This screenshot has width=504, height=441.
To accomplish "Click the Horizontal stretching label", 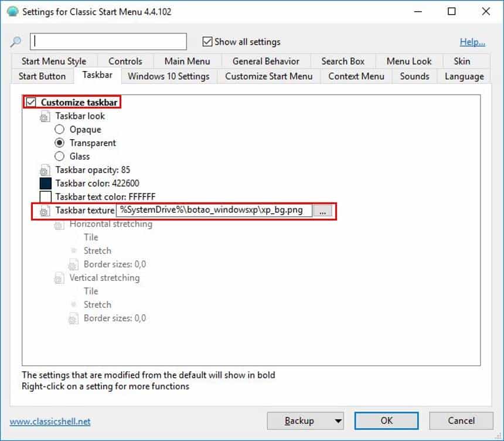I will coord(111,224).
